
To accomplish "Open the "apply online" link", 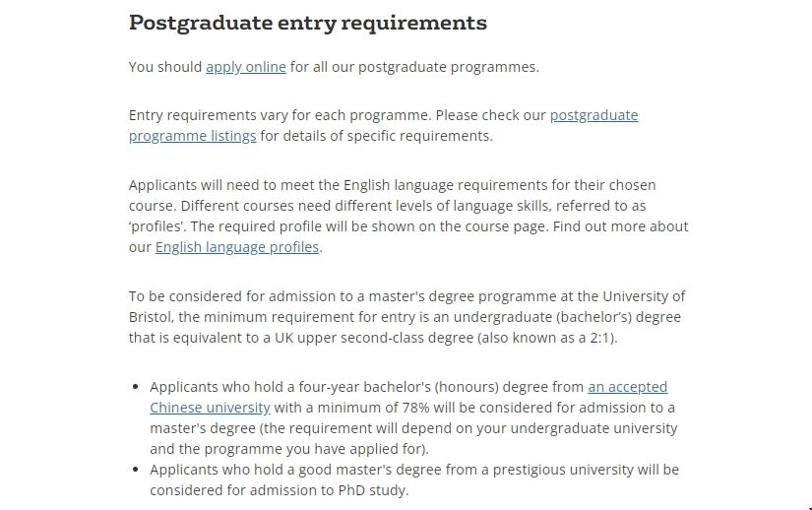I will coord(246,67).
